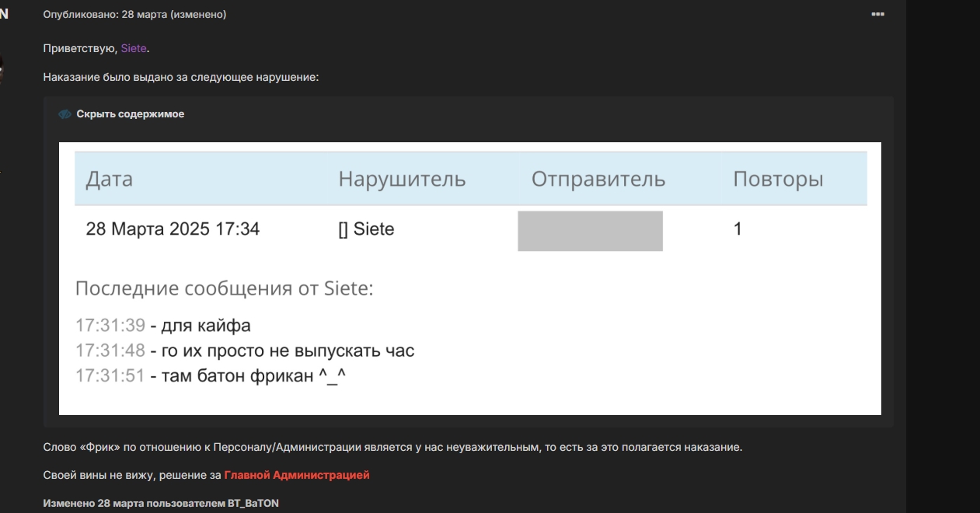Click the redacted "Отправитель" cell

tap(591, 229)
